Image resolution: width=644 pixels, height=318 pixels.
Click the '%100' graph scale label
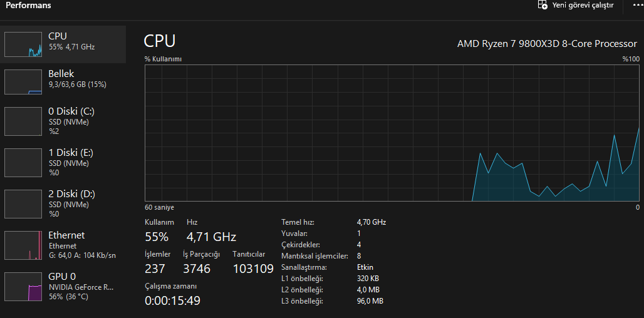click(x=631, y=59)
